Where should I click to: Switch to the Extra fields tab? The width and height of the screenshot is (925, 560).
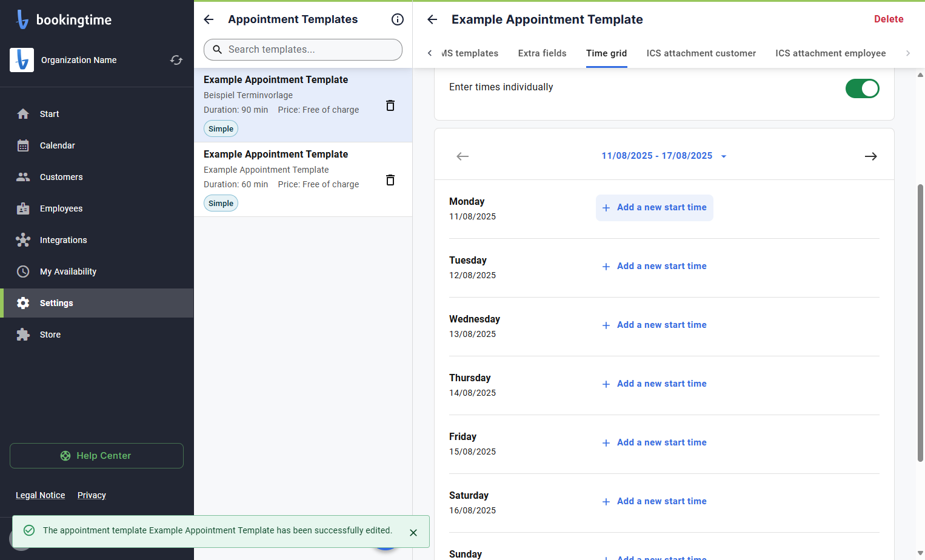(542, 53)
